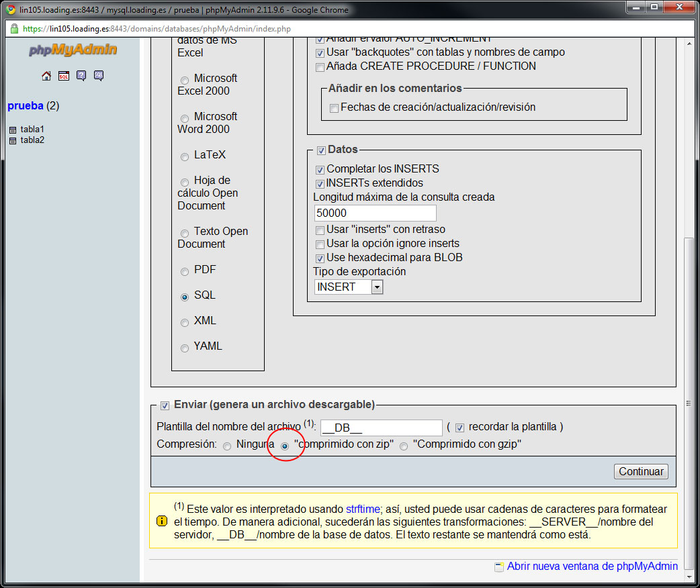
Task: Click table icon next to tabla2
Action: click(x=13, y=140)
